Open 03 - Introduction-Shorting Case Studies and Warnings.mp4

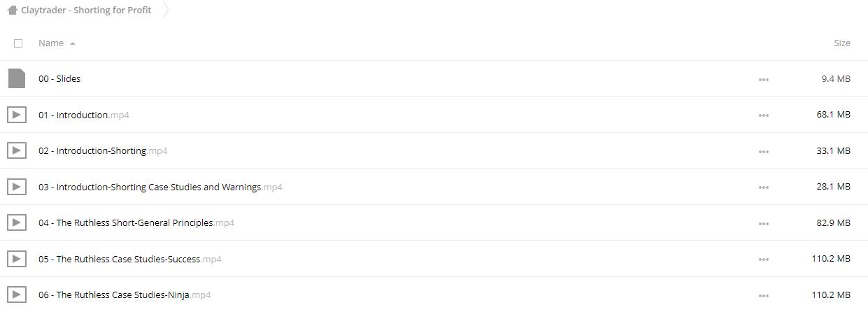tap(160, 187)
